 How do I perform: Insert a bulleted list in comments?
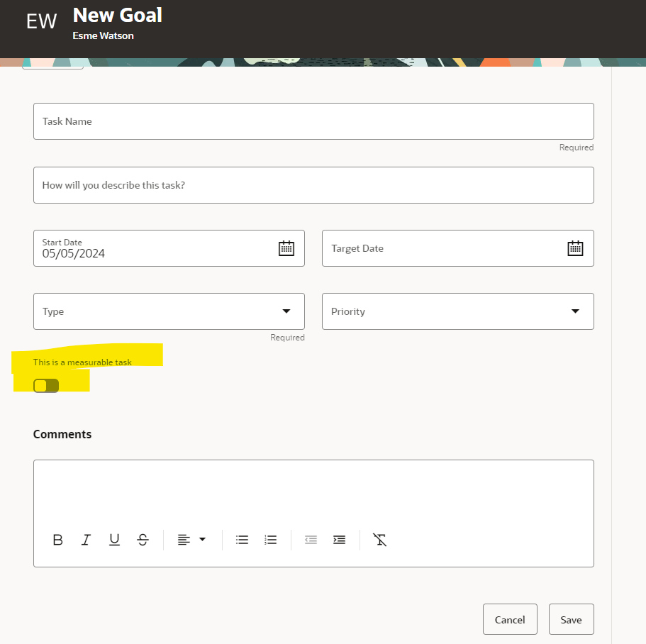(242, 540)
